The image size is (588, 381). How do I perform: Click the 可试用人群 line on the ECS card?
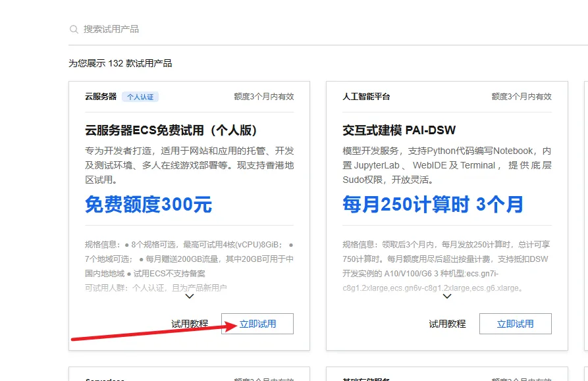point(156,288)
